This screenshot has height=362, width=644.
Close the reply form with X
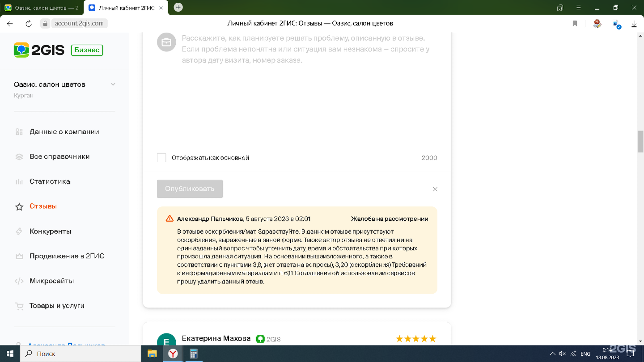coord(435,189)
